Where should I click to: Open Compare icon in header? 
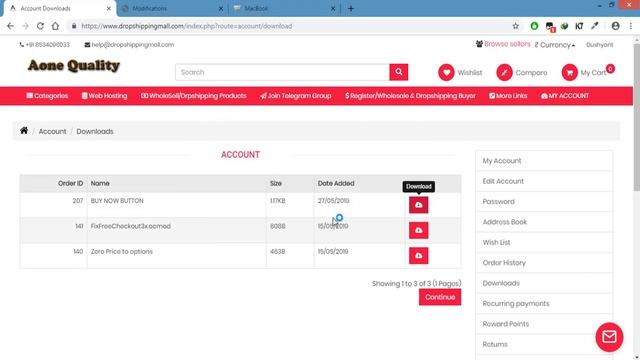pos(504,73)
